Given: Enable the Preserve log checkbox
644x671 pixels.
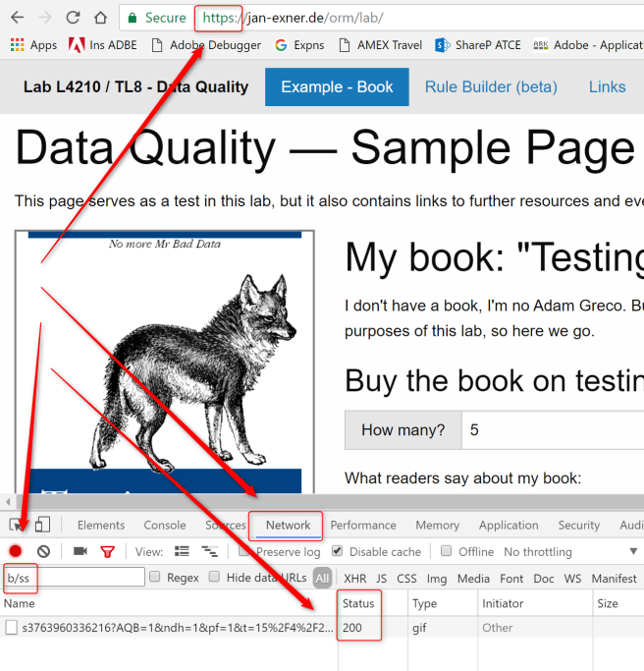Looking at the screenshot, I should 244,551.
